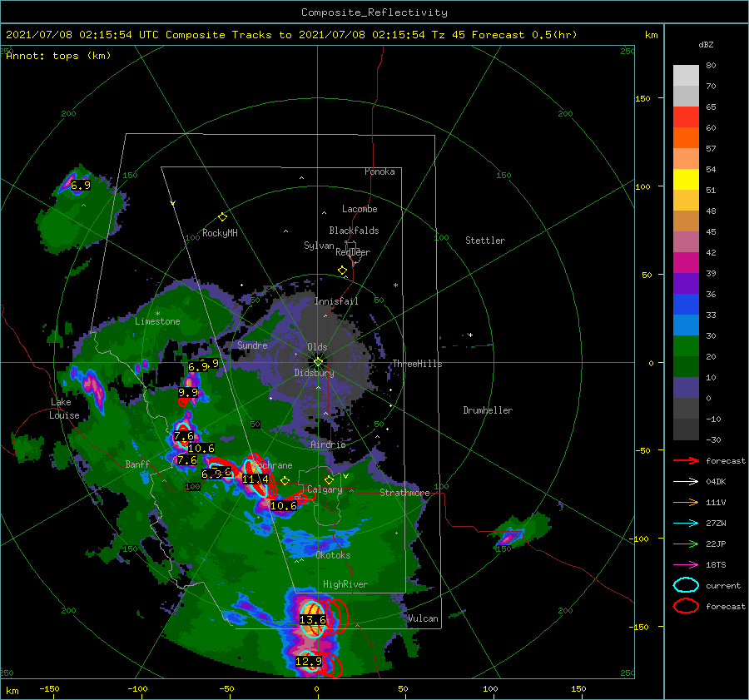749x700 pixels.
Task: Click the yellow diamond marker right of Cochrane
Action: pos(285,481)
